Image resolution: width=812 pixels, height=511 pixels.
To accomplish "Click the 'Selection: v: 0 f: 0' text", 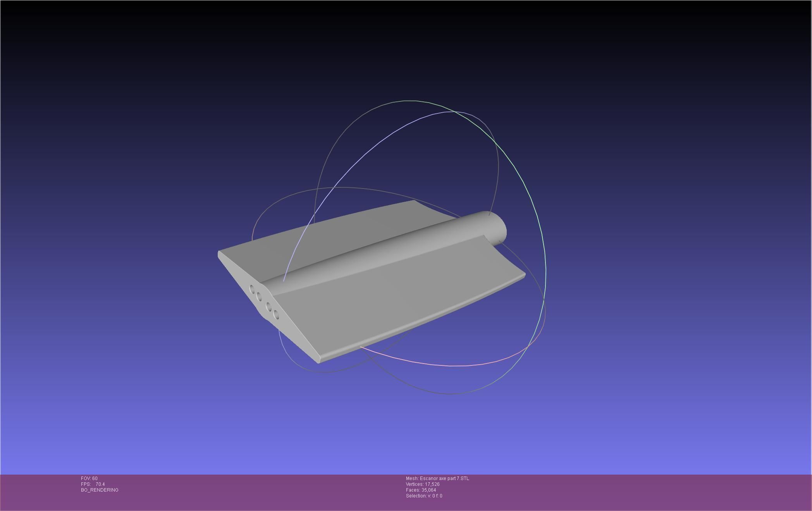I will click(x=424, y=496).
